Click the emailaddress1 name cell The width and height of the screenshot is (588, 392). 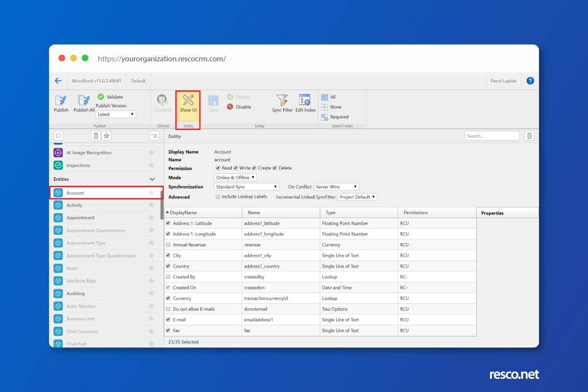pyautogui.click(x=281, y=320)
